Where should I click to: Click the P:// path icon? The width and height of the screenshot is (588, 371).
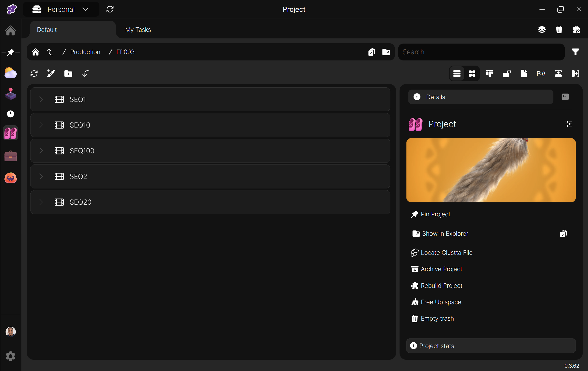[541, 74]
